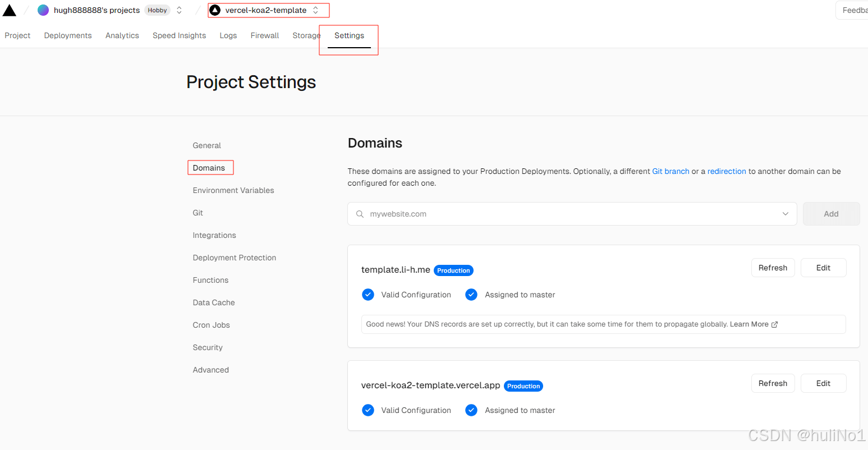Go to Integrations settings
Screen dimensions: 868x450
tap(214, 235)
